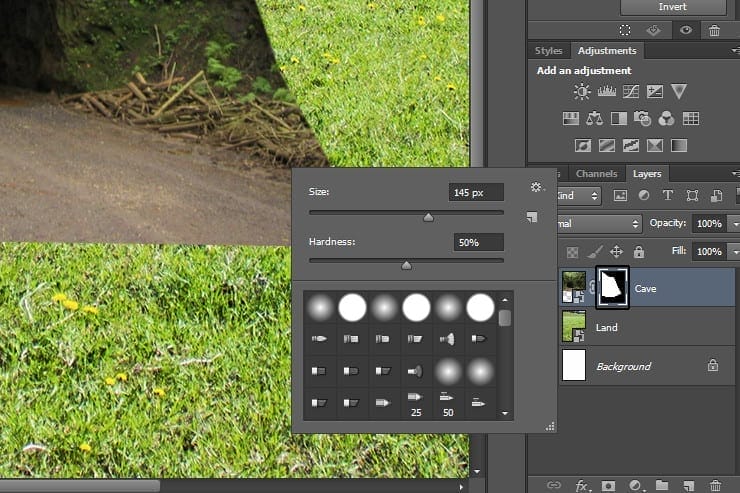Add a Curves adjustment
The height and width of the screenshot is (493, 740).
(631, 91)
